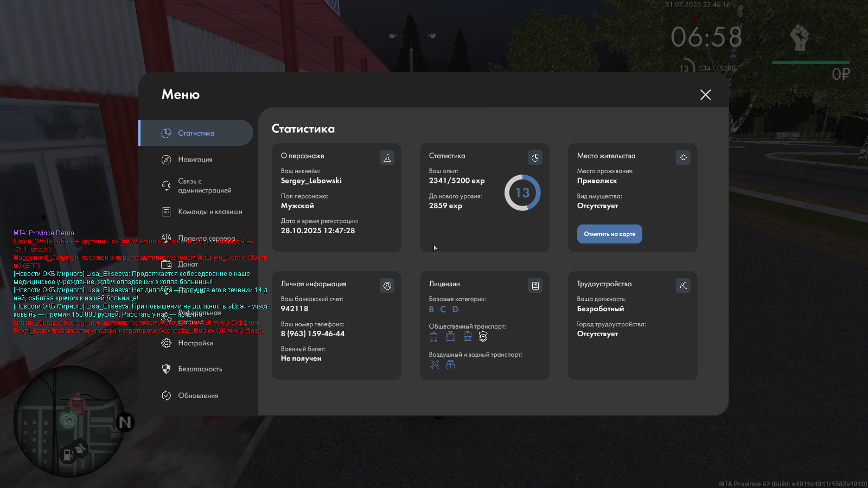Click the О персонаже card person icon
This screenshot has width=868, height=488.
coord(387,157)
